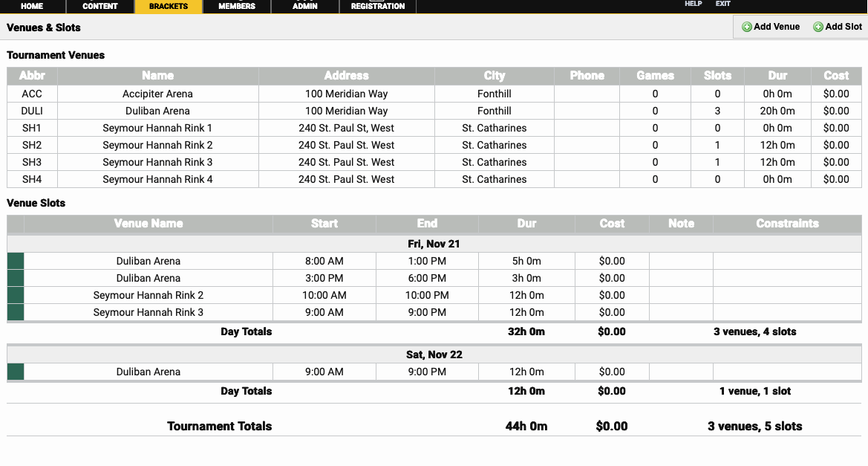Click the 8:00 AM start time for Duliban Arena
868x466 pixels.
[x=324, y=261]
